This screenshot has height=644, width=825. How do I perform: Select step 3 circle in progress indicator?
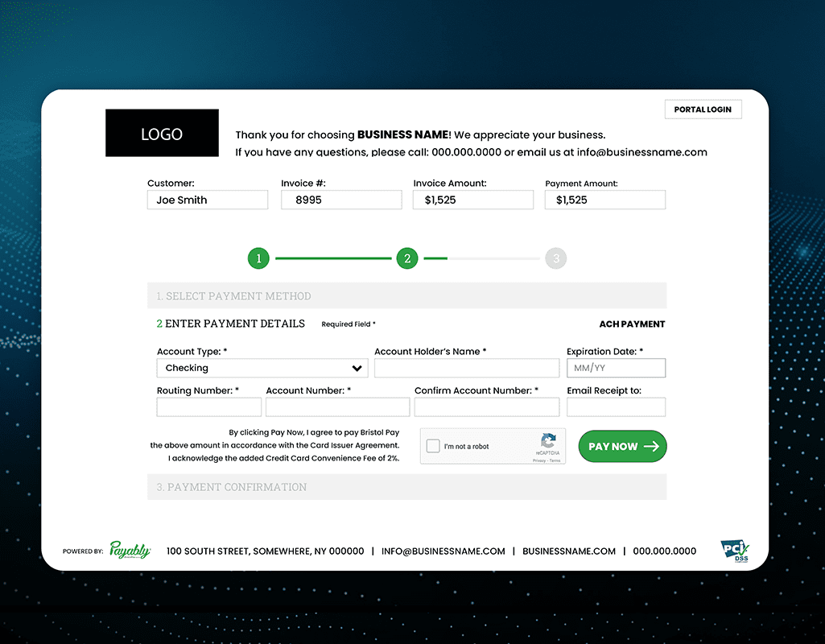555,258
